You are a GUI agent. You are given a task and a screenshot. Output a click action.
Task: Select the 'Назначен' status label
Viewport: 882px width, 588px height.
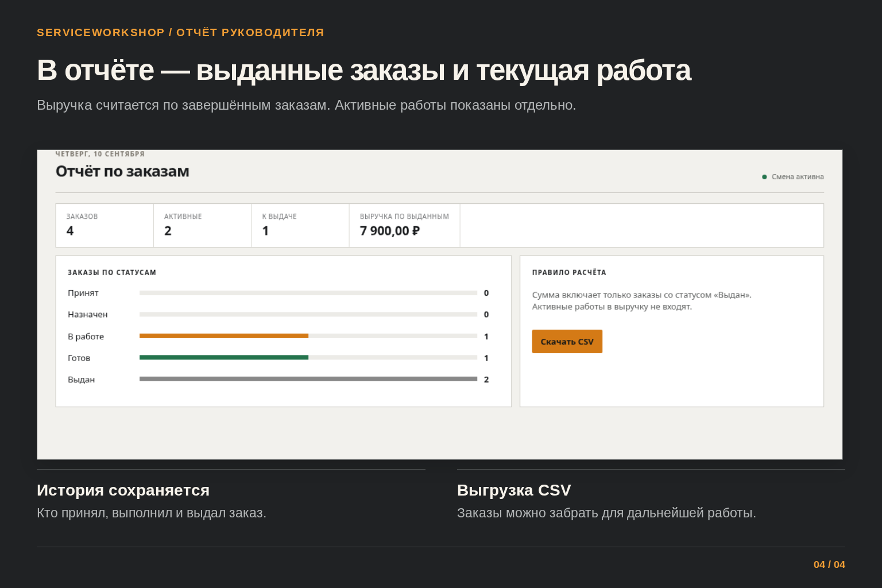coord(88,315)
